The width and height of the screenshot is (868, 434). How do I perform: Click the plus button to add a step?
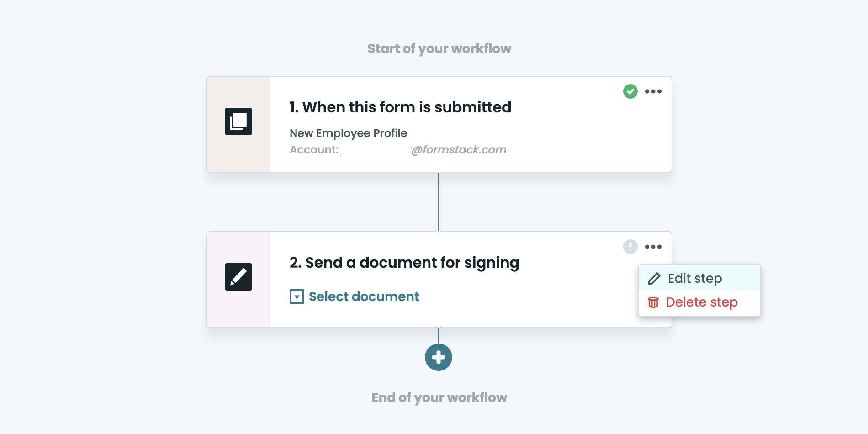[439, 357]
